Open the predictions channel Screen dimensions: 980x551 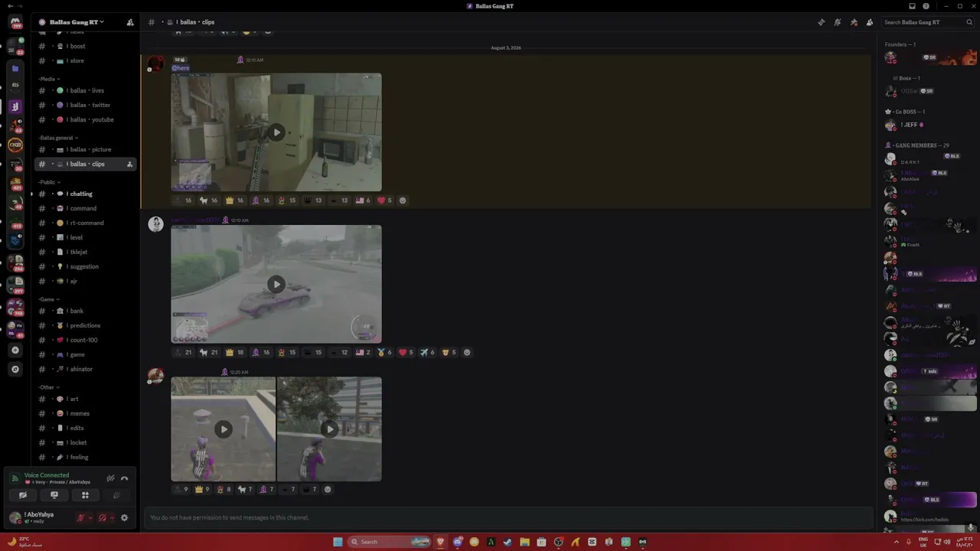click(x=86, y=325)
